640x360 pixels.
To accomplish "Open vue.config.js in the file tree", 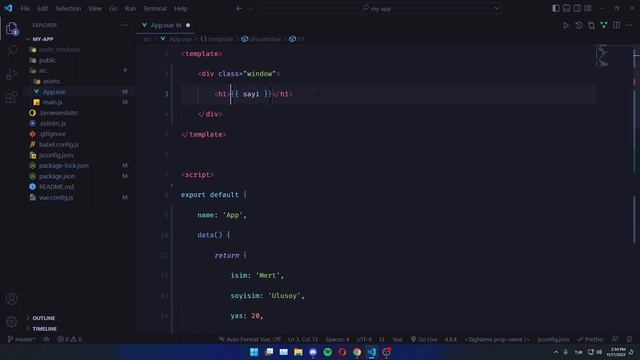I will tap(56, 198).
